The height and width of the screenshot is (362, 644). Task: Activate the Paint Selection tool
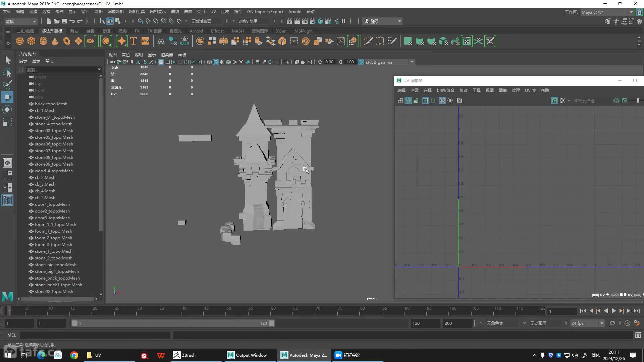pyautogui.click(x=7, y=85)
